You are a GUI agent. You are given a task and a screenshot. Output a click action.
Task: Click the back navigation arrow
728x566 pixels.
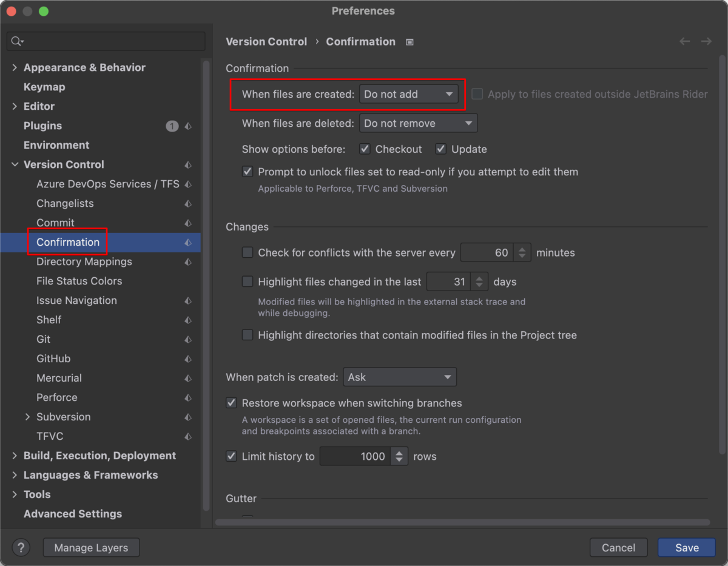685,41
